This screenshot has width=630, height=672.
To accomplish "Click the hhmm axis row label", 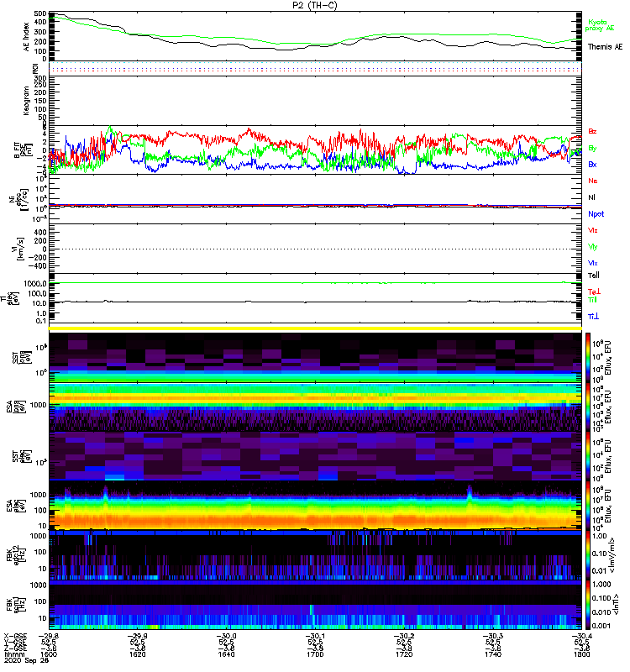I will click(x=13, y=654).
